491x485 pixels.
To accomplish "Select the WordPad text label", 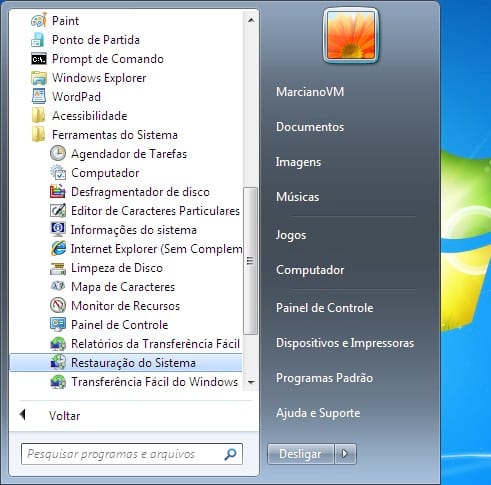I will coord(76,97).
